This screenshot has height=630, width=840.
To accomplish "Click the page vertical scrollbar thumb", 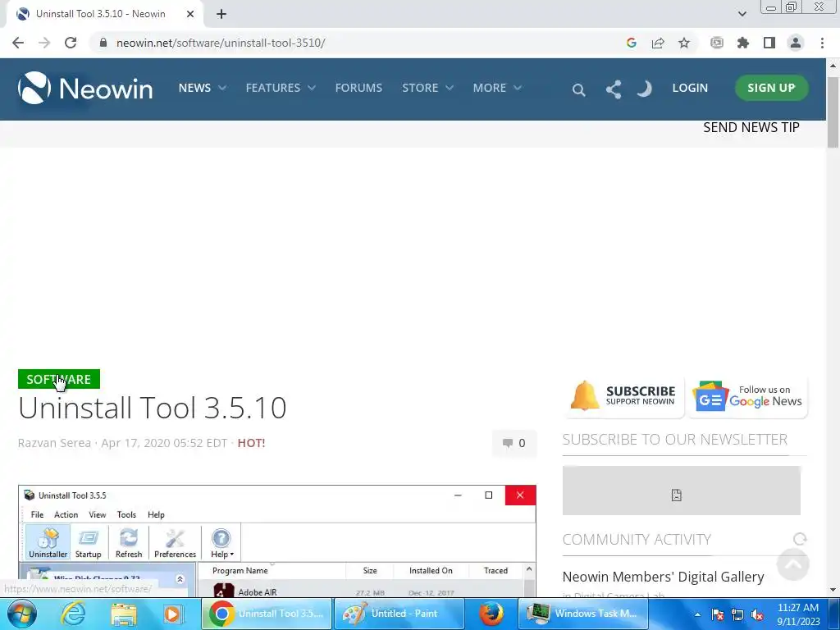I will click(x=832, y=112).
